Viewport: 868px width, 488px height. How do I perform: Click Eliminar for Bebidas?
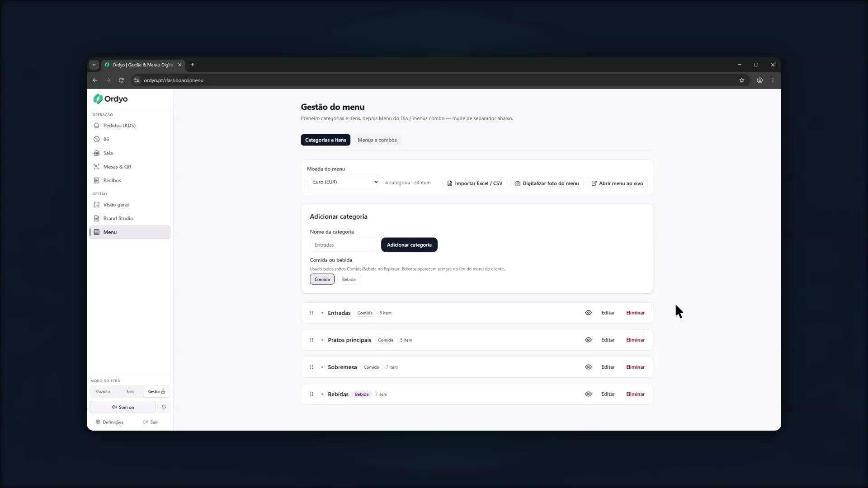pyautogui.click(x=635, y=394)
